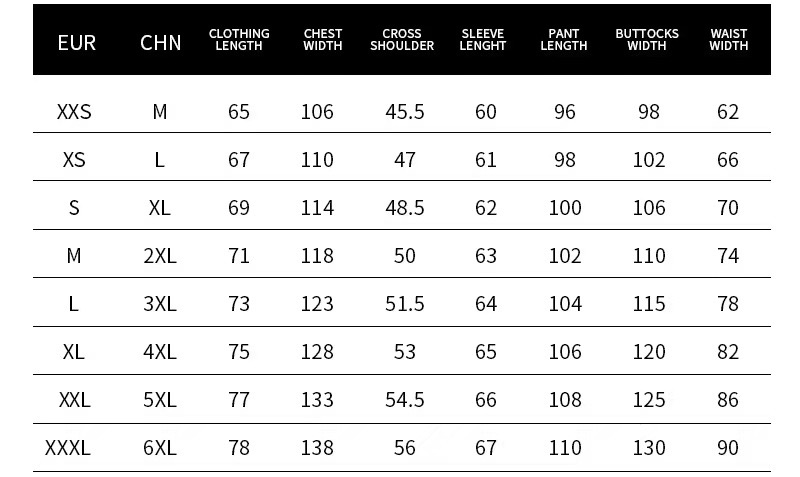This screenshot has height=477, width=800.
Task: Select the WAIST WIDTH header
Action: point(729,40)
